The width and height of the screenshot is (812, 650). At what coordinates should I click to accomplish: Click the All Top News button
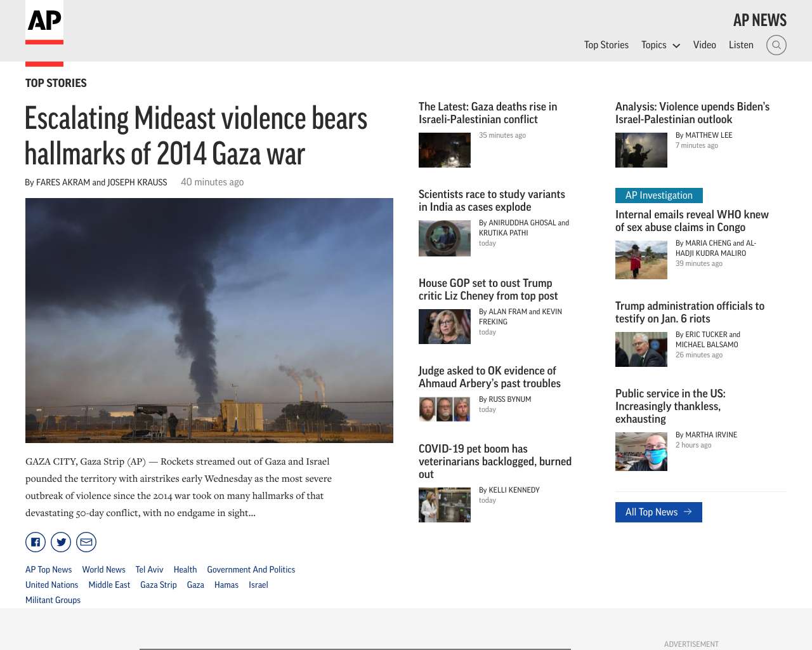click(x=658, y=512)
